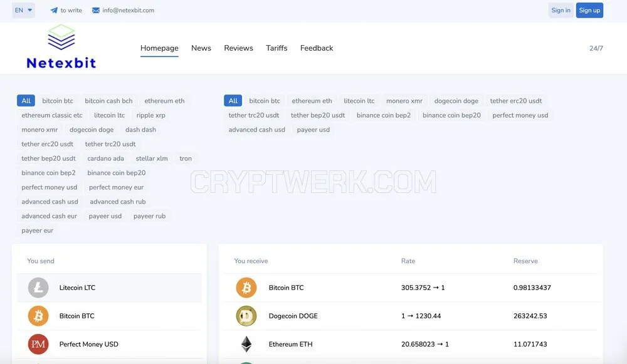Click the Bitcoin reserve 0.98133437
This screenshot has height=364, width=627.
pos(532,288)
